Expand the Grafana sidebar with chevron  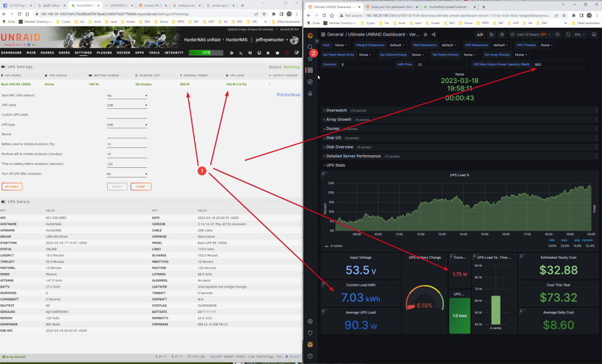(317, 41)
